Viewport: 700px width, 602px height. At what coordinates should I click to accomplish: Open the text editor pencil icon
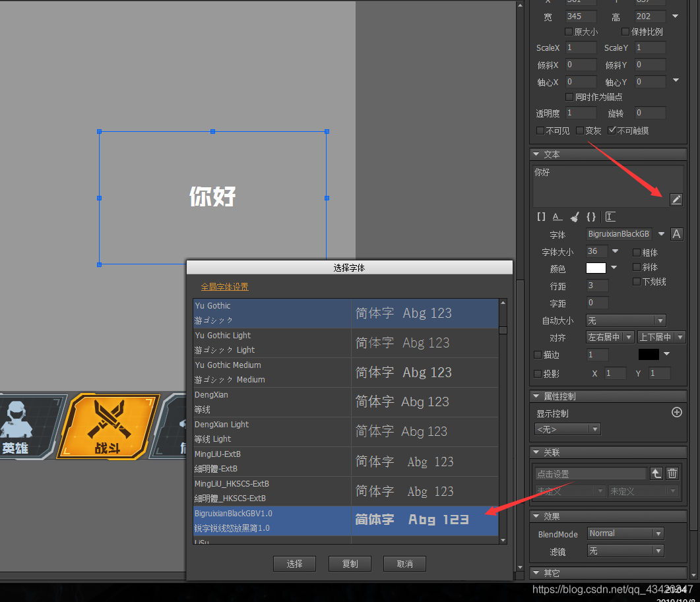coord(676,200)
